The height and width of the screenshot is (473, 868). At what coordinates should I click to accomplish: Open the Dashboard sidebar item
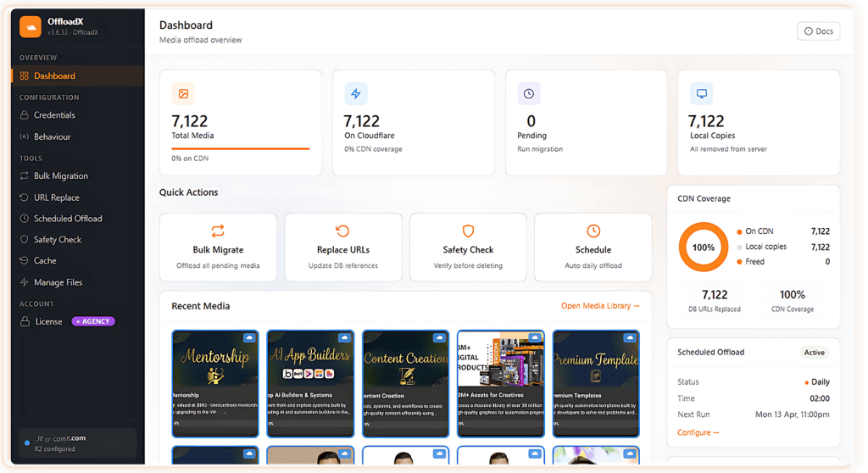click(x=77, y=76)
